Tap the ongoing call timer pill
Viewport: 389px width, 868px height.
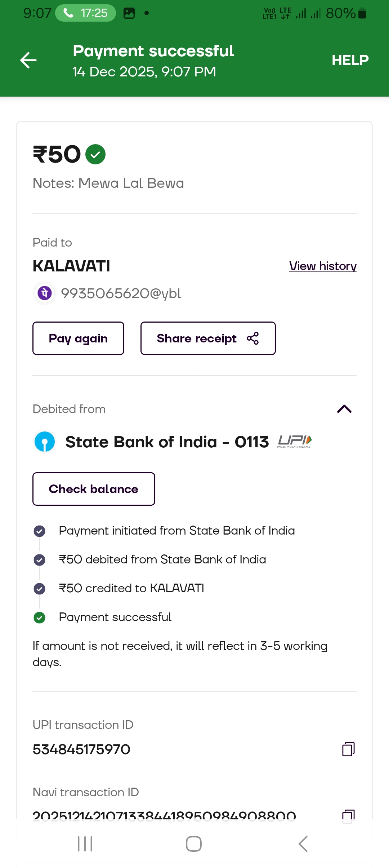(x=86, y=13)
